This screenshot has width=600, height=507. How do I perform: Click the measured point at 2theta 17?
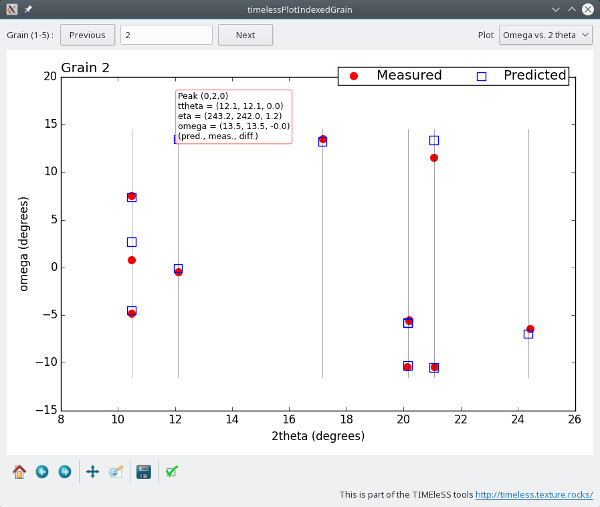(322, 139)
